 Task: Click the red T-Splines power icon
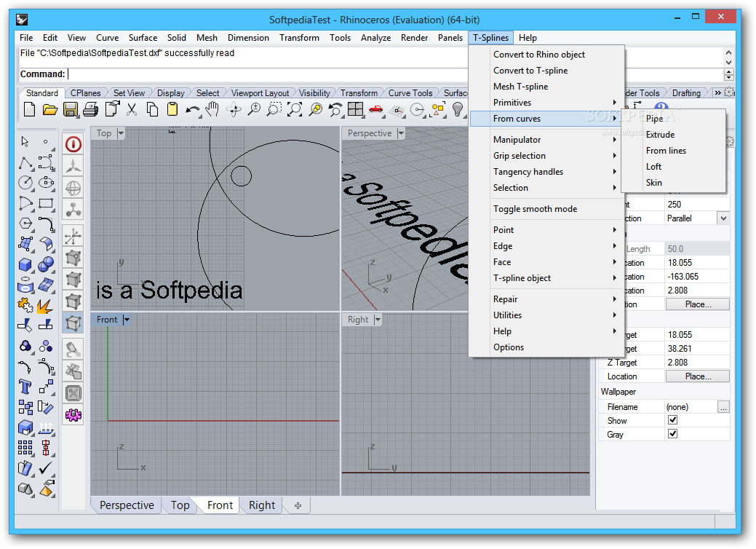click(73, 144)
